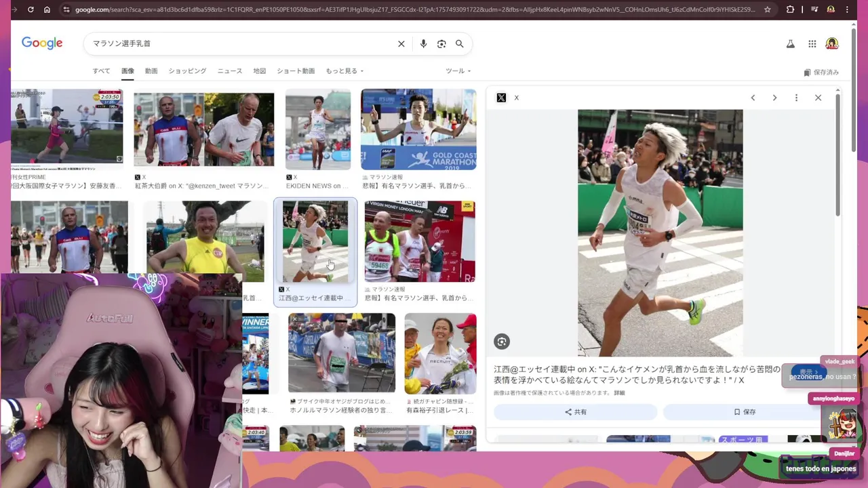The height and width of the screenshot is (488, 868).
Task: Open the large runner preview image
Action: click(660, 233)
